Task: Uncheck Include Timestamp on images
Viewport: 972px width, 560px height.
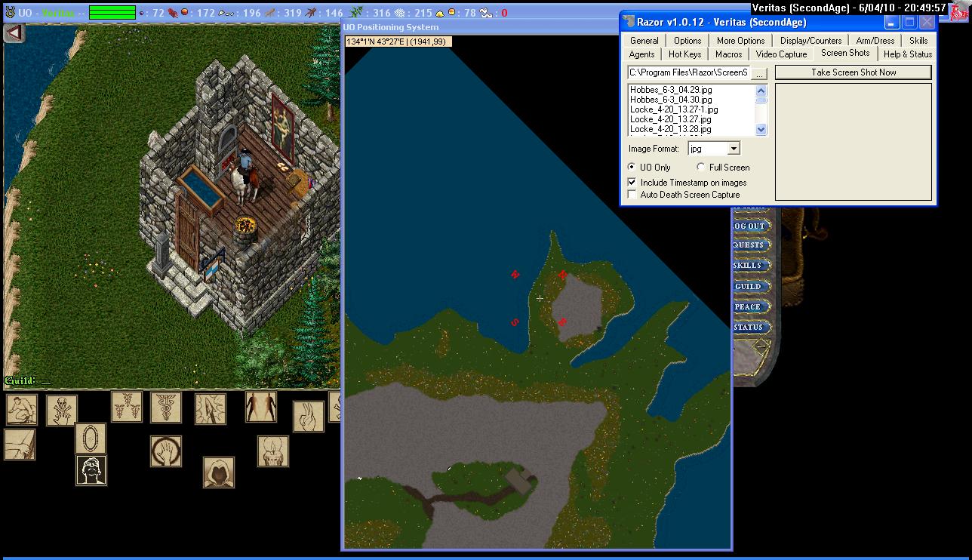Action: tap(632, 183)
